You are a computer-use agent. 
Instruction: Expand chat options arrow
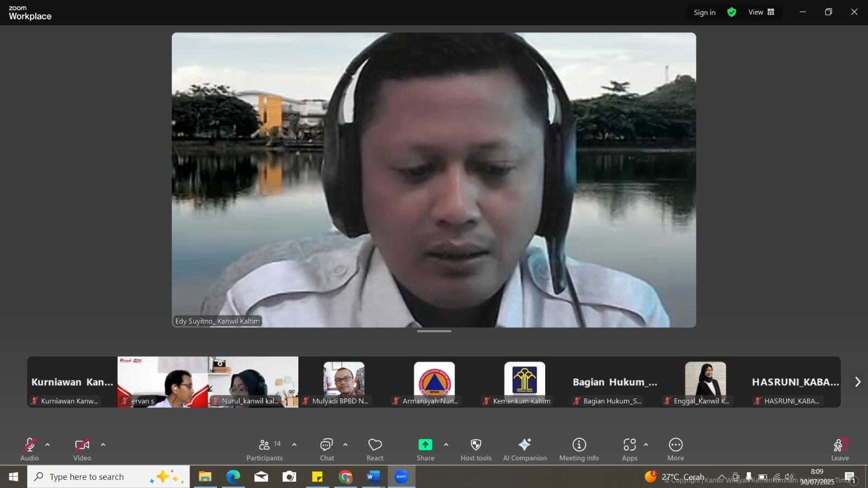tap(345, 445)
